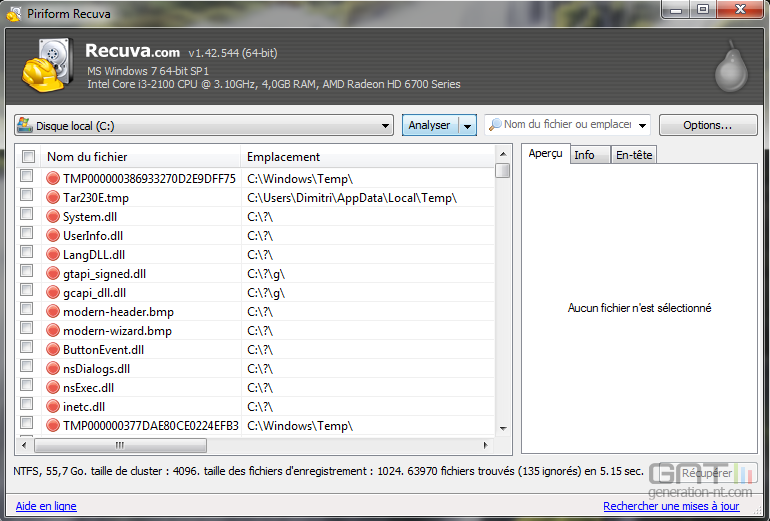770x521 pixels.
Task: Focus the Nom du fichier ou emplacement search field
Action: 567,124
